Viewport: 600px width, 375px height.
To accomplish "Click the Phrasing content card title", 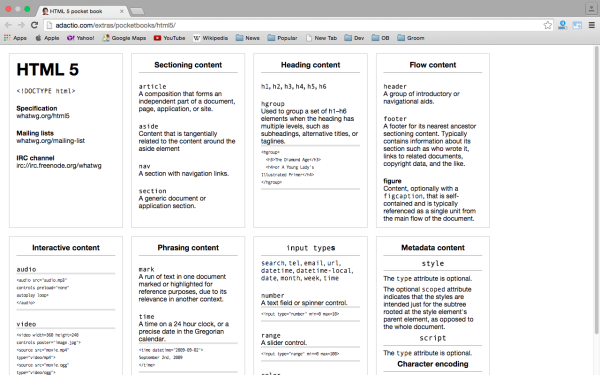I will point(188,248).
